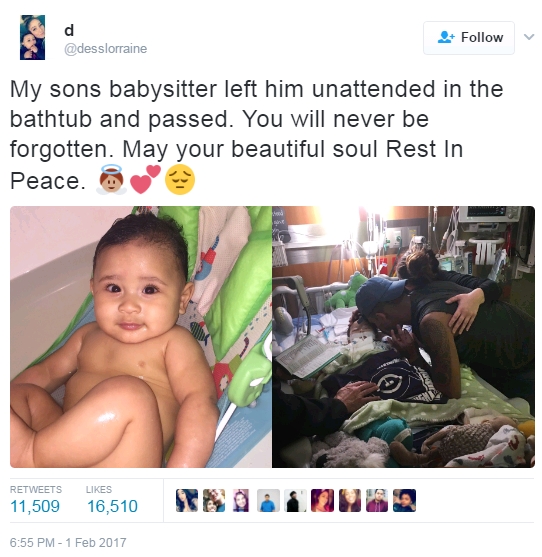Image resolution: width=542 pixels, height=557 pixels.
Task: Open the hospital room photo
Action: coord(403,337)
